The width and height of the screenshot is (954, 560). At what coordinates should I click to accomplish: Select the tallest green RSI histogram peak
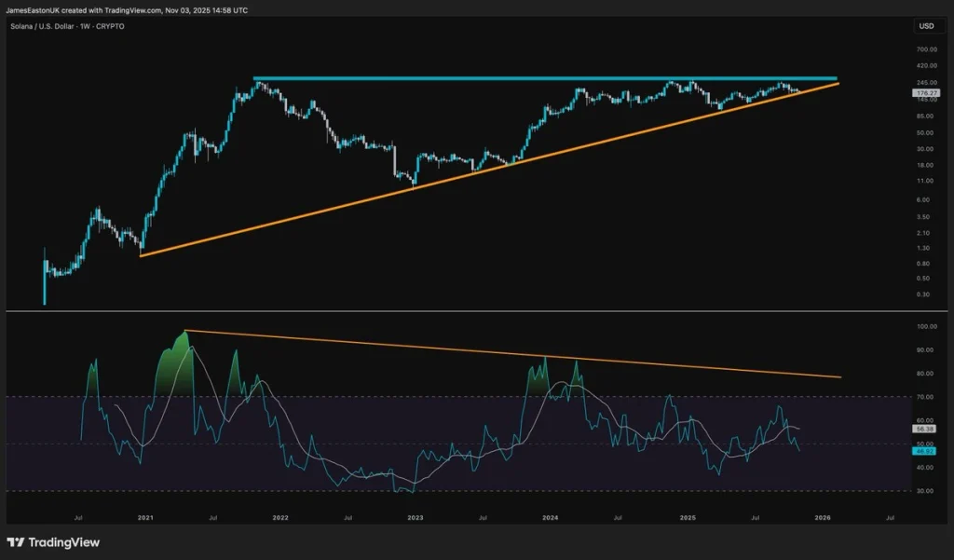click(x=183, y=335)
